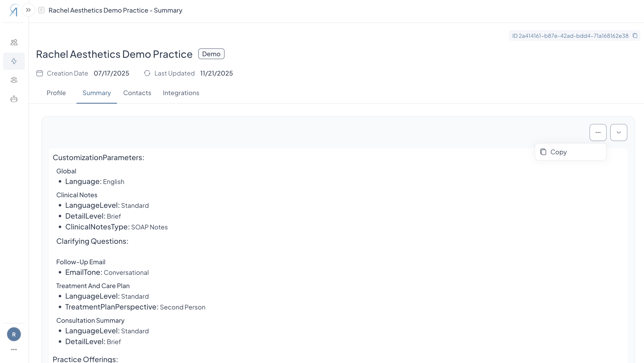Click the practice ID text

(x=570, y=36)
